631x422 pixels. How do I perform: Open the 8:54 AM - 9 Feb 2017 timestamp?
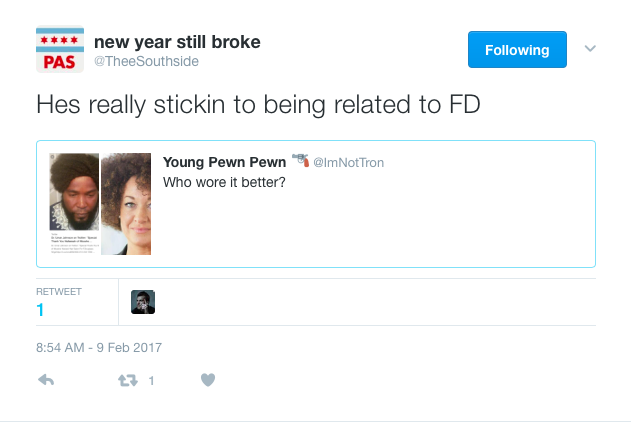(99, 347)
